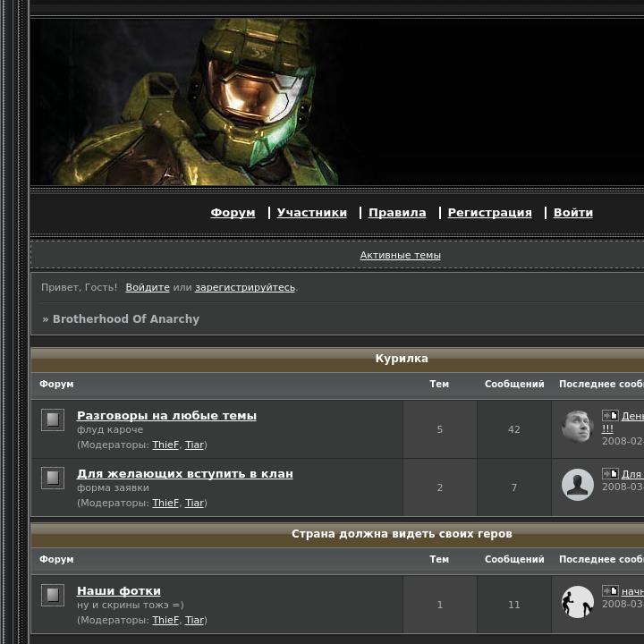Click last-post arrow icon in Разговоры row
Image resolution: width=644 pixels, height=644 pixels.
pyautogui.click(x=610, y=416)
